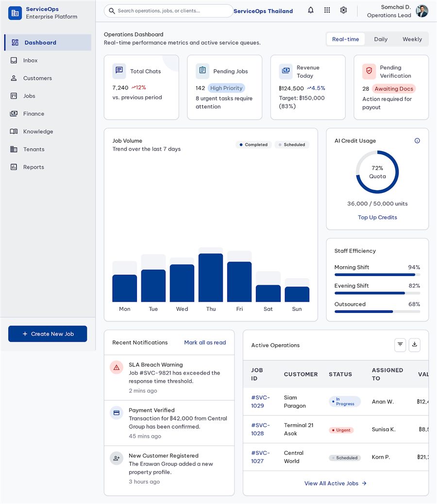Screen dimensions: 437x504
Task: Click the Sunday bar in Job Volume
Action: (297, 294)
